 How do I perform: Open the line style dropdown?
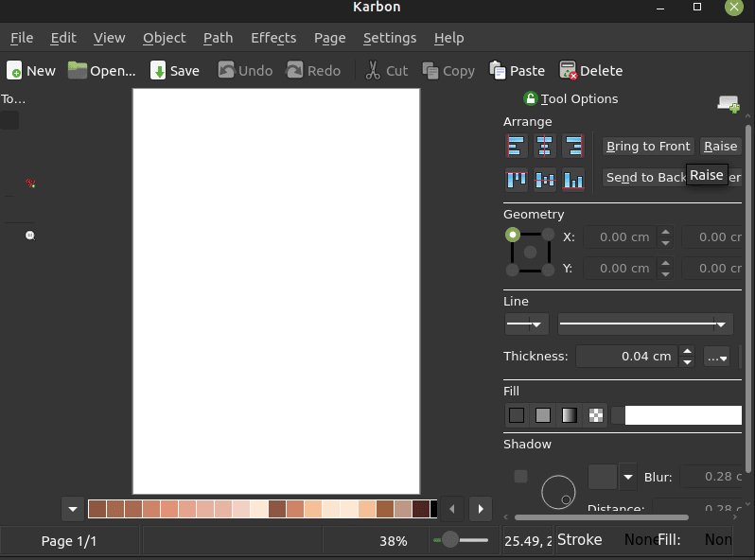645,324
